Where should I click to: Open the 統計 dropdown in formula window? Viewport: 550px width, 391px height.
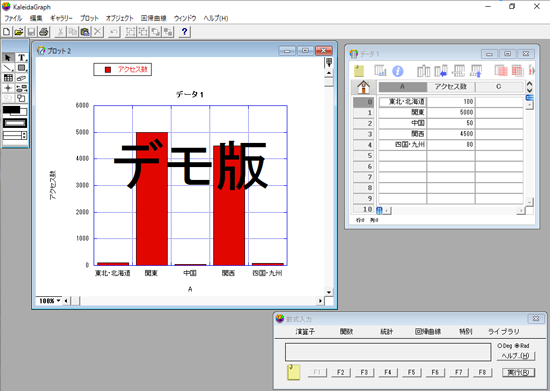point(387,331)
